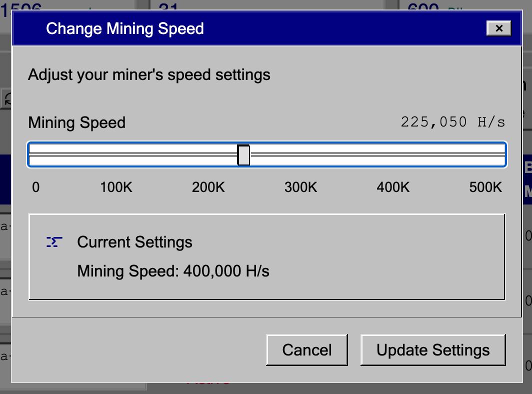Click the far right end of slider track
Screen dimensions: 532x394
[503, 155]
